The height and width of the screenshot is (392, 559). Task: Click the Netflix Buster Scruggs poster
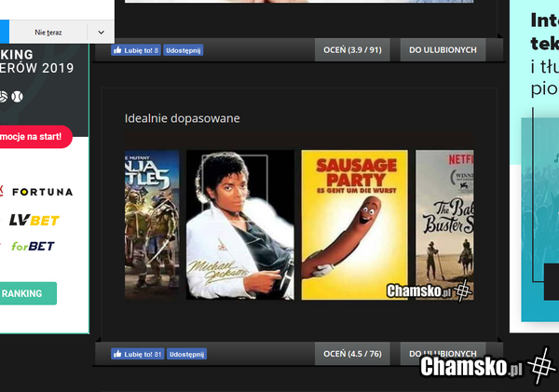pyautogui.click(x=444, y=223)
